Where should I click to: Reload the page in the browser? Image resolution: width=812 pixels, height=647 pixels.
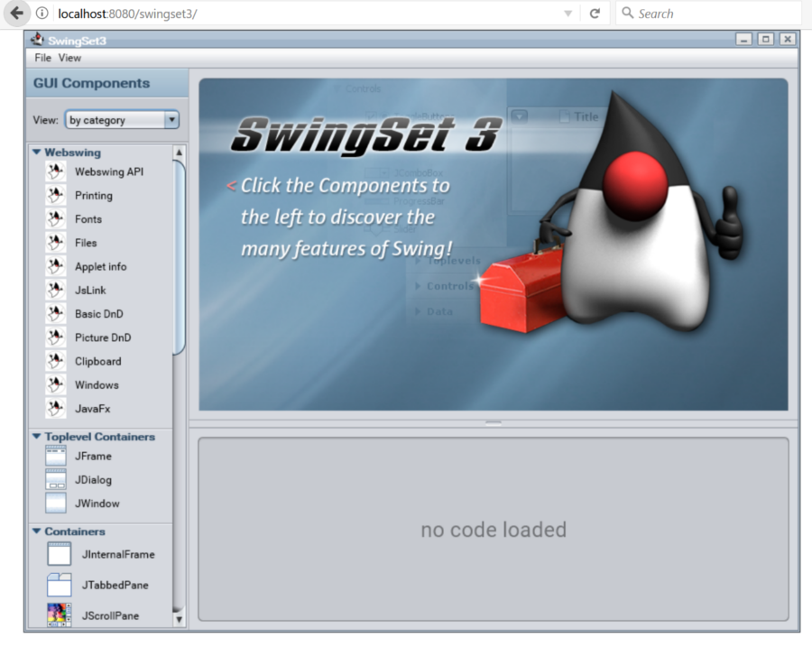click(595, 14)
